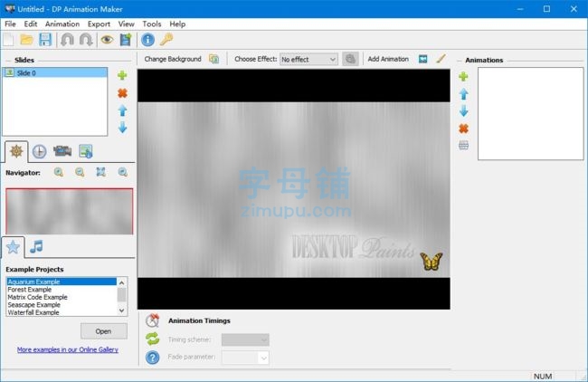
Task: Follow More examples in our Online Gallery link
Action: click(68, 349)
